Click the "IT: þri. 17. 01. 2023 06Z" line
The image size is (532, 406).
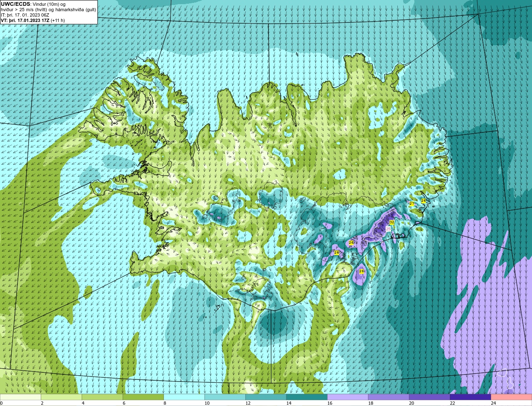pyautogui.click(x=25, y=15)
